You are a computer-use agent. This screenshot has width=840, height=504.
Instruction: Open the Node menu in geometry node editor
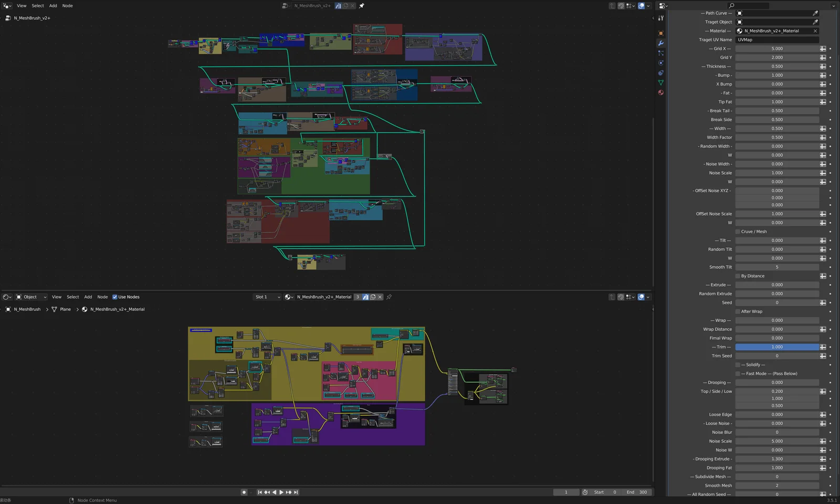[67, 5]
